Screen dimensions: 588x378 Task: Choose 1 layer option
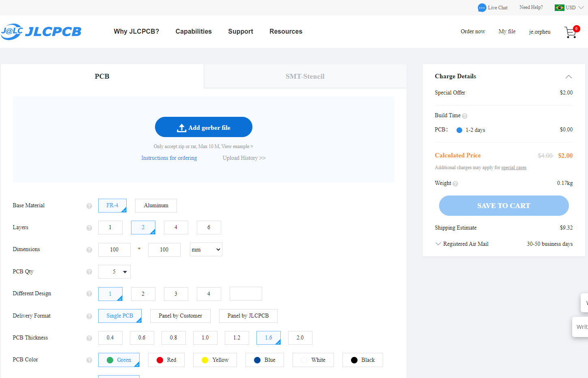(110, 228)
